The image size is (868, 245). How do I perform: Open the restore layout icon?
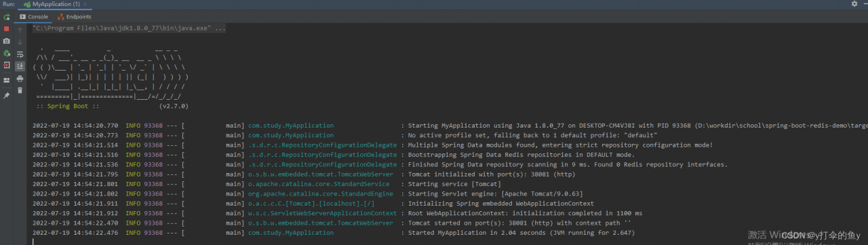click(x=7, y=79)
